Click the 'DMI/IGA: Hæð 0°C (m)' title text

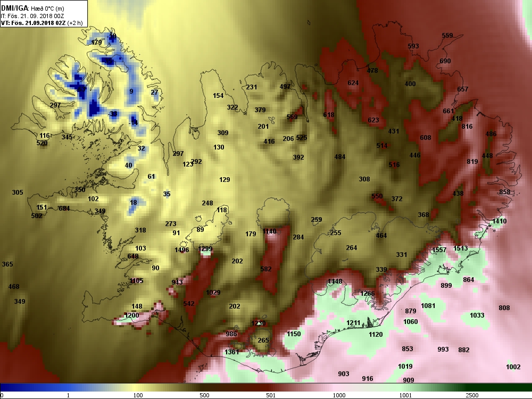tap(32, 8)
